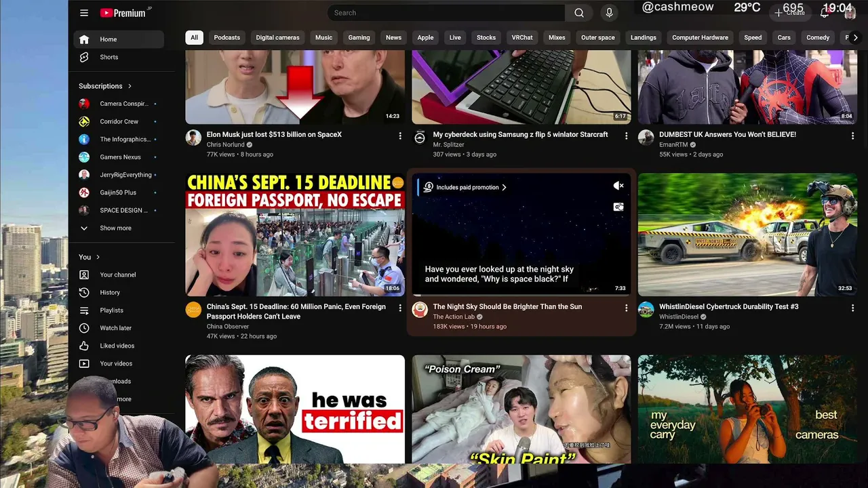Image resolution: width=868 pixels, height=488 pixels.
Task: Filter by the Digital cameras chip
Action: point(277,37)
